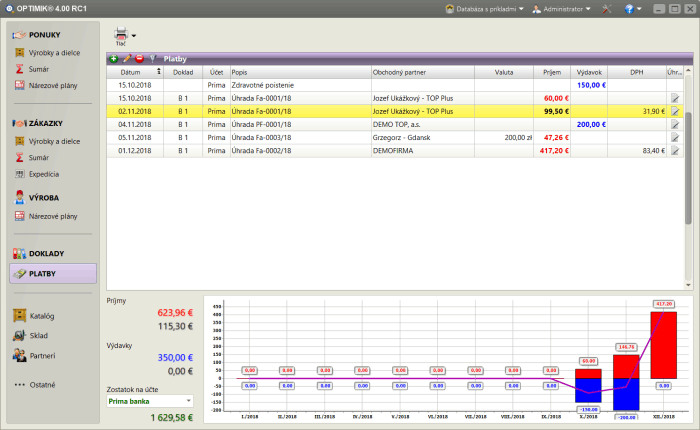Click the table scroll down arrow
700x430 pixels.
coord(688,285)
